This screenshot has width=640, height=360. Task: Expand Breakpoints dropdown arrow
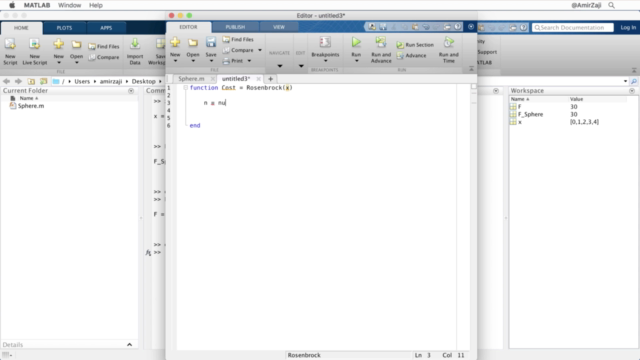(325, 61)
